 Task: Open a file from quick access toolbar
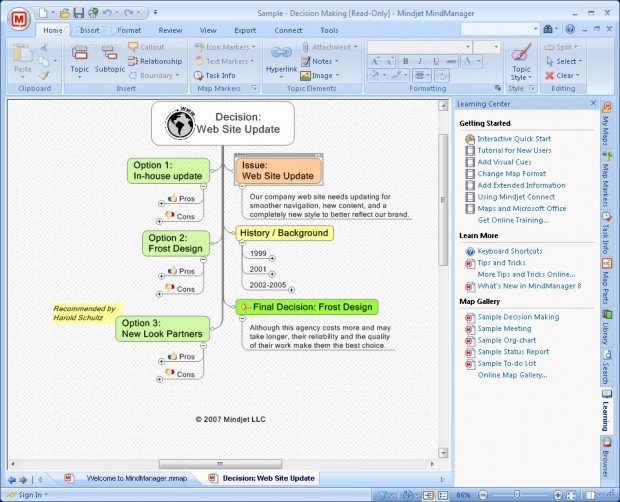pyautogui.click(x=64, y=13)
